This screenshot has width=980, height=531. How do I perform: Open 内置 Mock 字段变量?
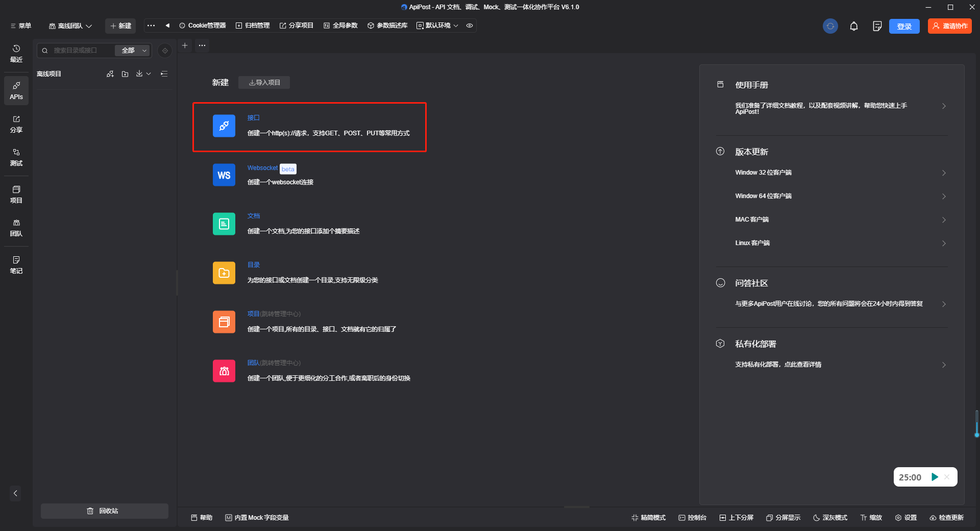(257, 518)
